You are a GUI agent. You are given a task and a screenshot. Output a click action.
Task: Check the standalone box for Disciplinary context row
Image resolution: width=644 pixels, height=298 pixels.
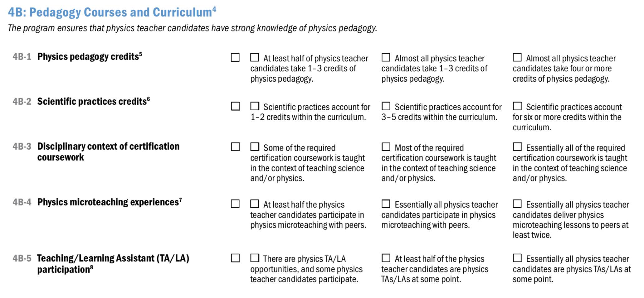coord(235,147)
